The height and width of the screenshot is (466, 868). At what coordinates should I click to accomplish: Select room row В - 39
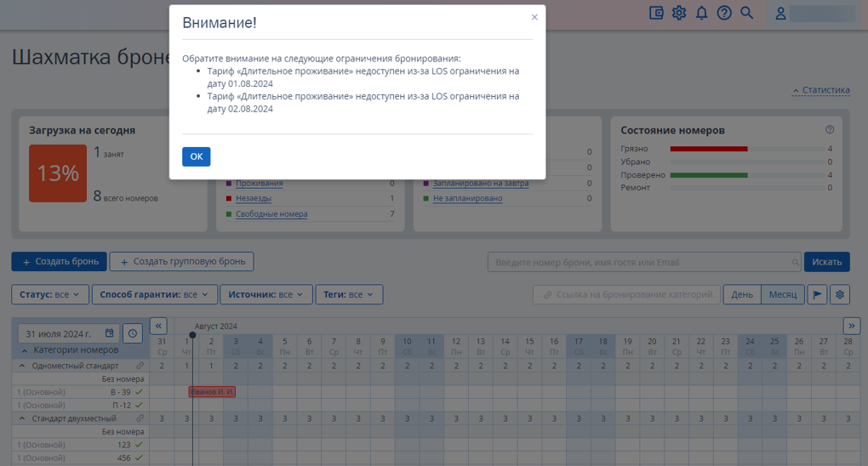pyautogui.click(x=80, y=392)
